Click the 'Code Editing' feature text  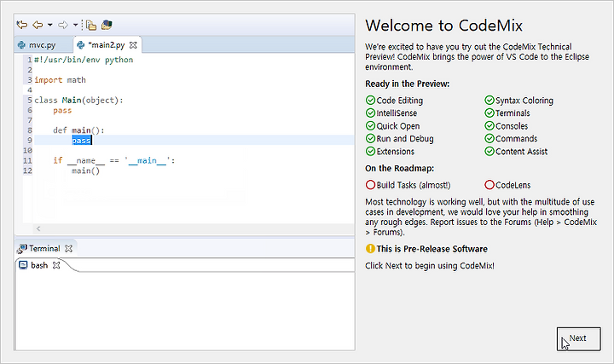[x=399, y=101]
